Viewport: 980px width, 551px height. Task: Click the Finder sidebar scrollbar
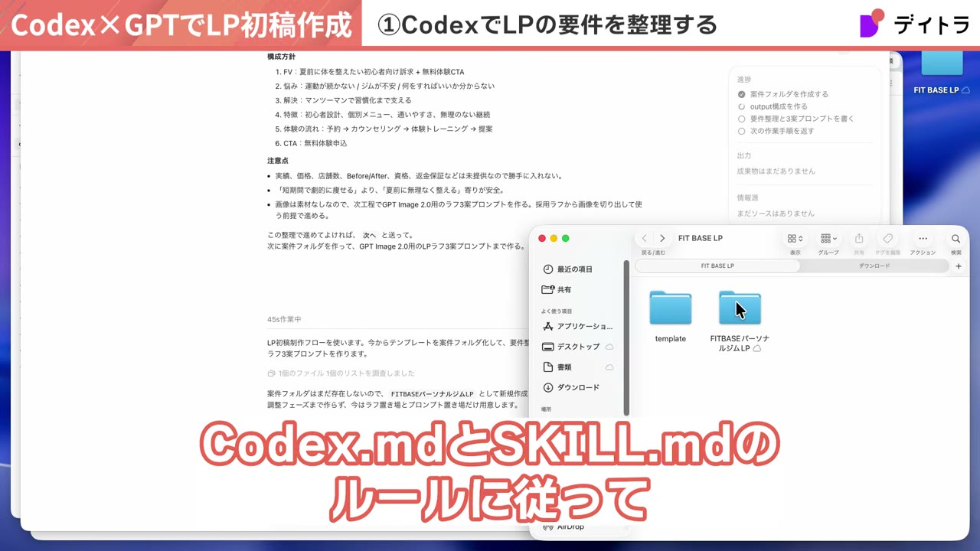pos(627,337)
